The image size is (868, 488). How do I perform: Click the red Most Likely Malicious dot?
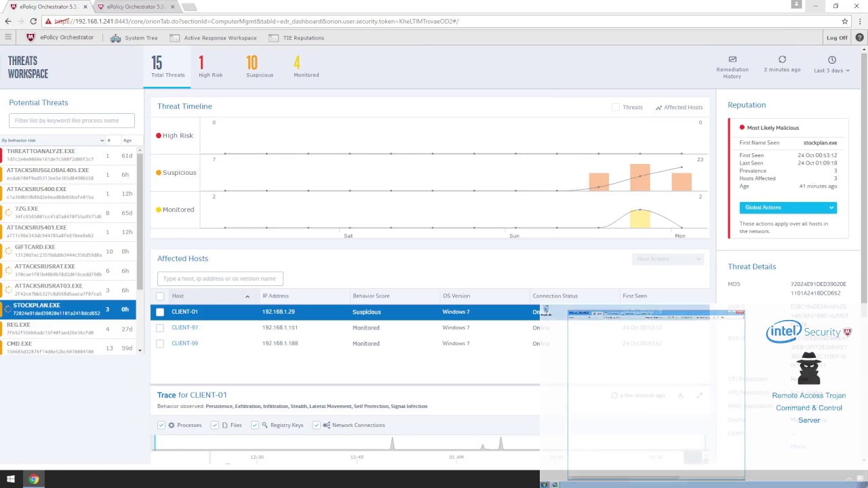tap(742, 127)
